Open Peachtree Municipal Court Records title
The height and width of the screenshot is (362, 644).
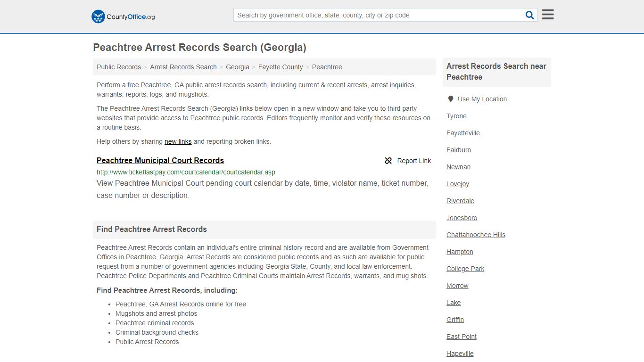(160, 160)
